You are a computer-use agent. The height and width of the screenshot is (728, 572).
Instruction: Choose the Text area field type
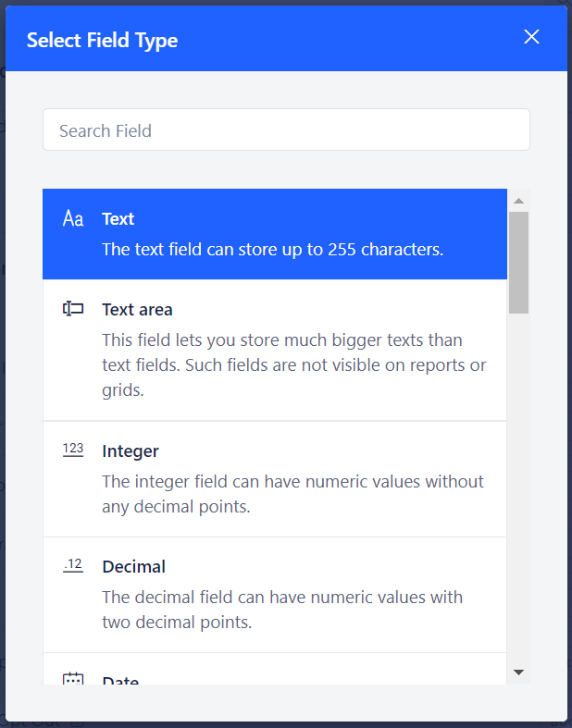(275, 350)
